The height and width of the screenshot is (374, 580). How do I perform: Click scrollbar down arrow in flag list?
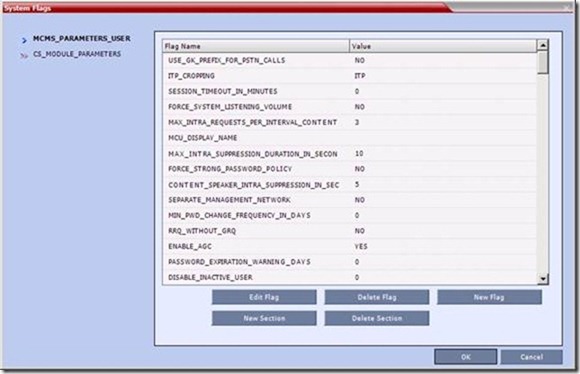click(x=543, y=279)
